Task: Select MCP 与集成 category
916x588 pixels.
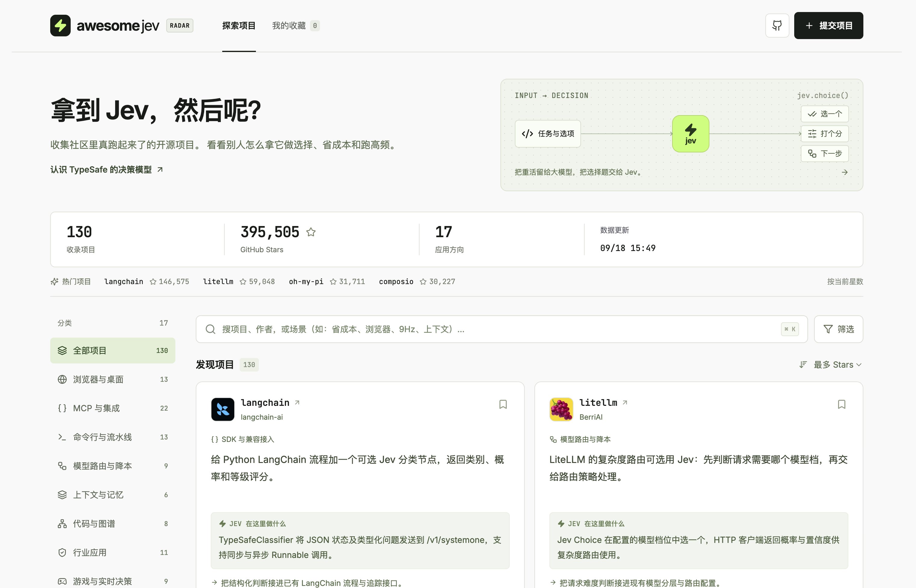Action: (x=113, y=408)
